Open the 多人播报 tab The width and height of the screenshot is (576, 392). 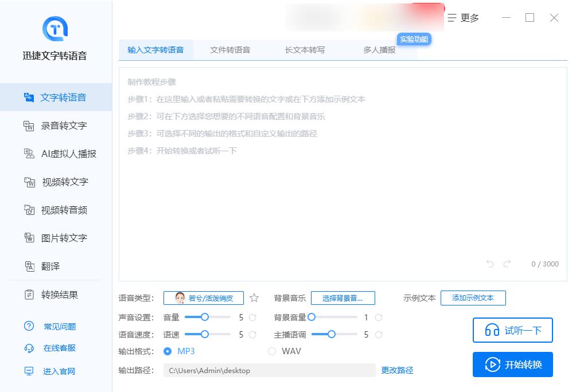(x=380, y=49)
